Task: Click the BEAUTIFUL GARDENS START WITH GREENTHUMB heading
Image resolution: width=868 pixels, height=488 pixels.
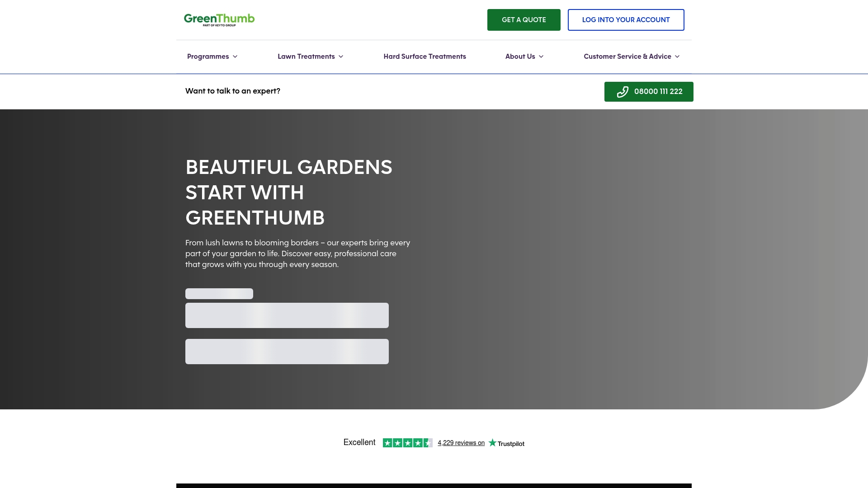Action: pyautogui.click(x=289, y=192)
